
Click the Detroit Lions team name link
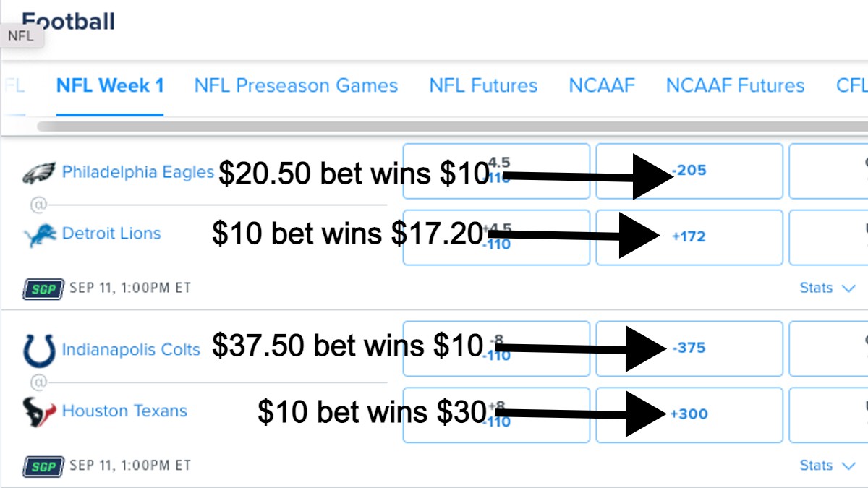[111, 233]
